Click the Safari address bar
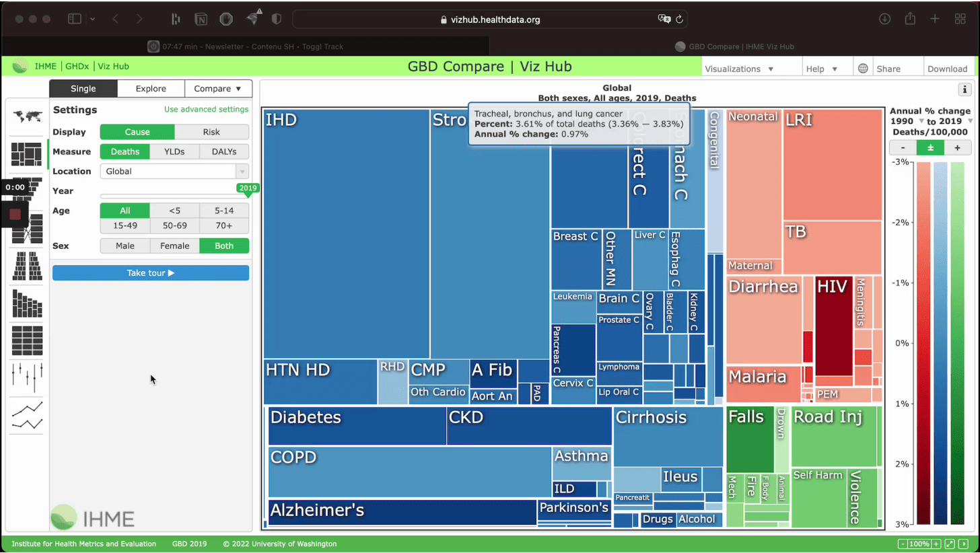This screenshot has width=980, height=553. click(x=489, y=20)
